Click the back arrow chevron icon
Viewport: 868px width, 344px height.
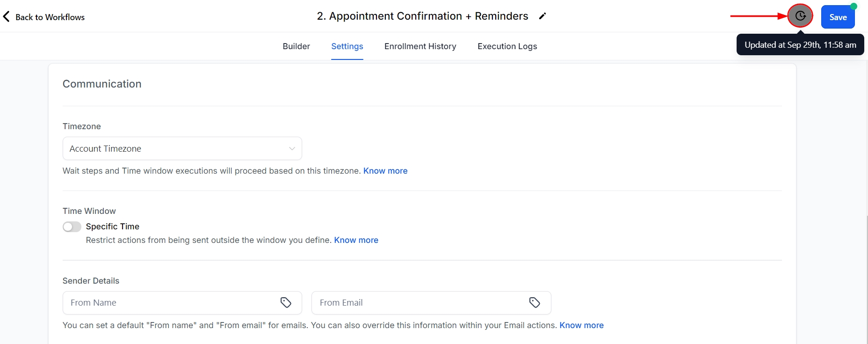point(7,17)
